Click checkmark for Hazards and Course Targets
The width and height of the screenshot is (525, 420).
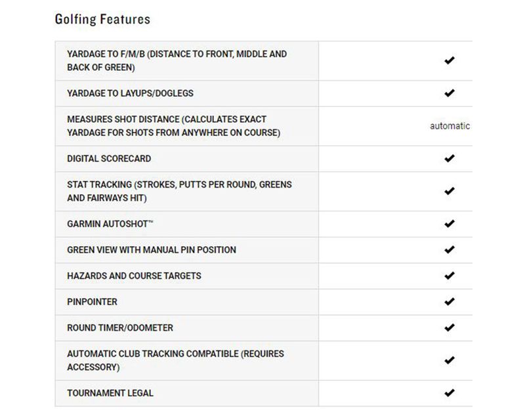[x=450, y=276]
